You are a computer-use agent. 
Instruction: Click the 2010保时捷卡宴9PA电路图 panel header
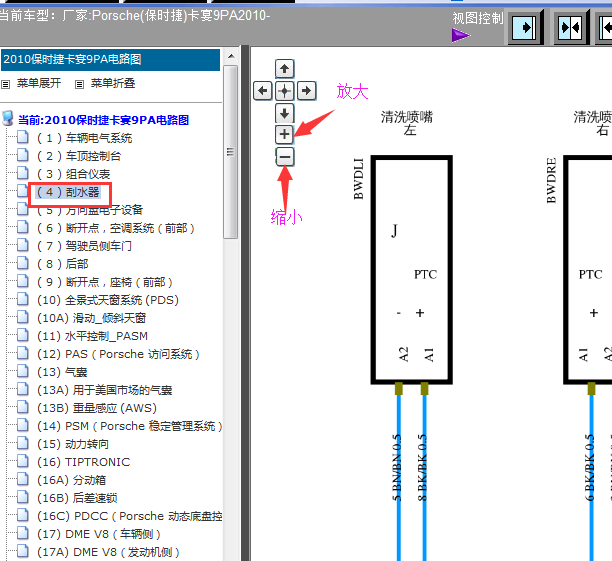[111, 60]
